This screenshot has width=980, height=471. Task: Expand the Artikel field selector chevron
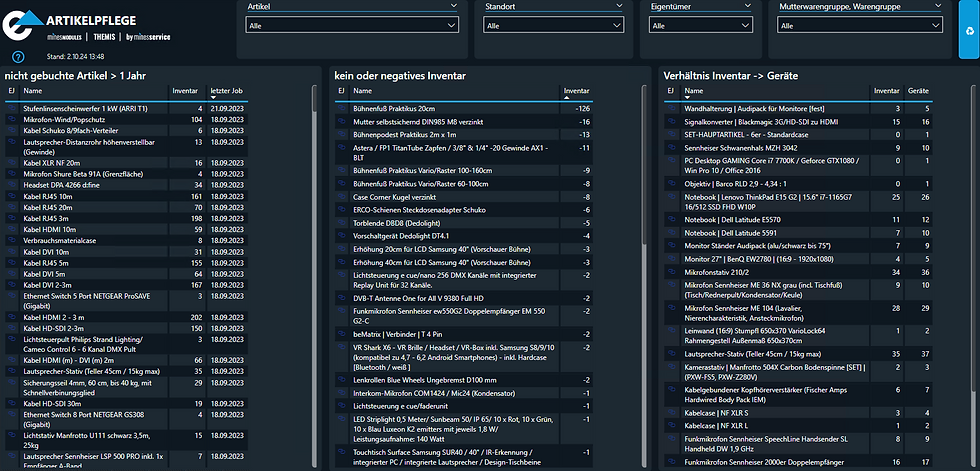(453, 6)
